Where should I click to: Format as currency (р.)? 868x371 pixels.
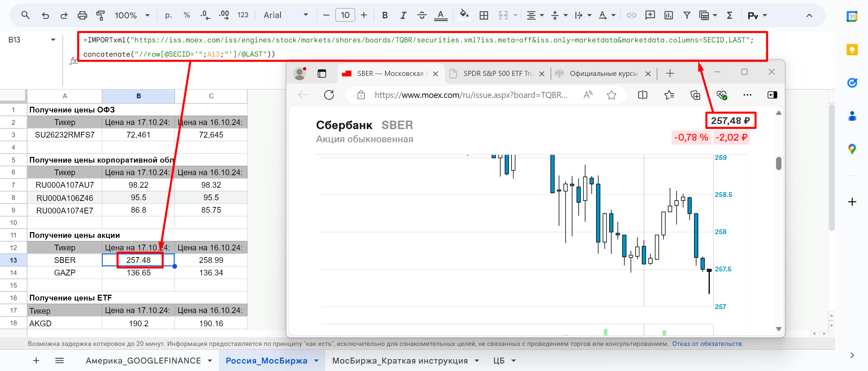point(168,15)
